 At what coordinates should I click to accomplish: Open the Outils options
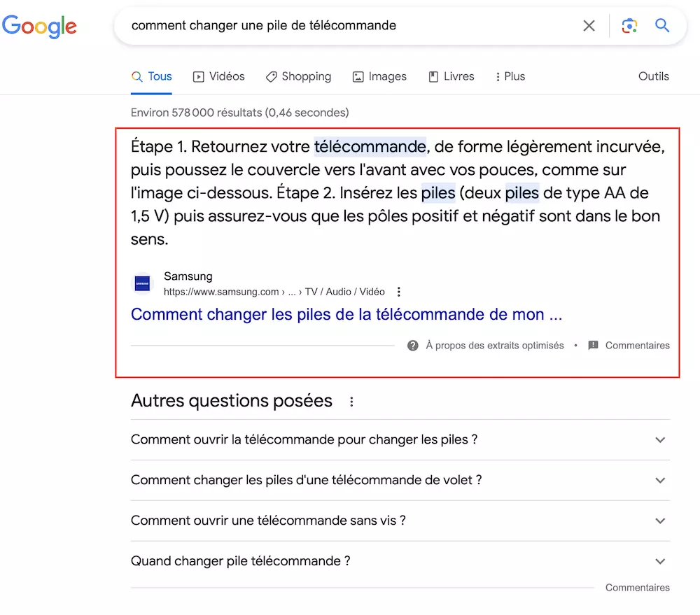[x=653, y=76]
